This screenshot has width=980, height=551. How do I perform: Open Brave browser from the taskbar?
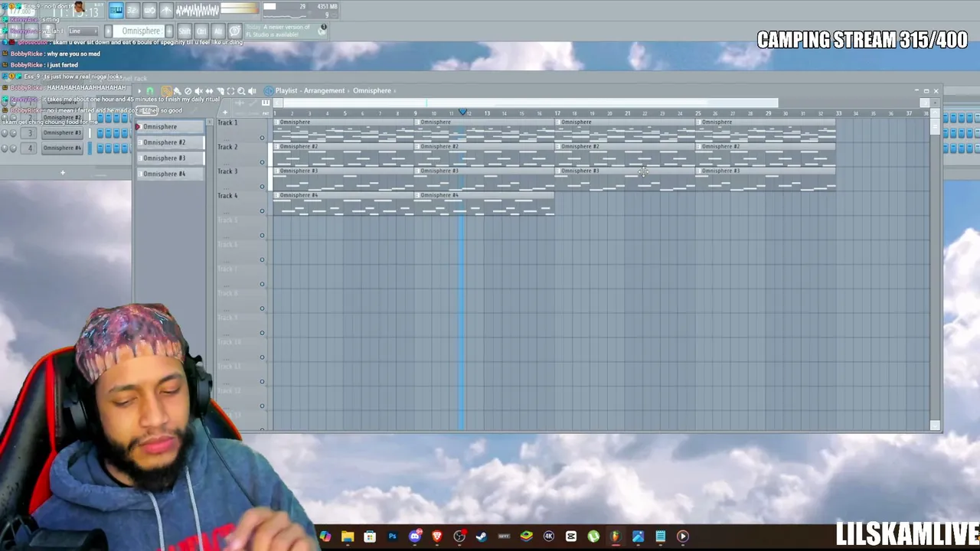(x=437, y=536)
